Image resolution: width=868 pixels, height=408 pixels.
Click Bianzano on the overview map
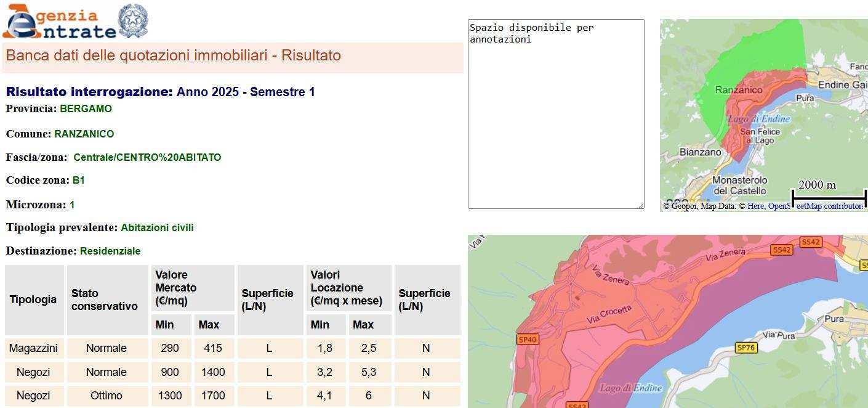tap(700, 152)
